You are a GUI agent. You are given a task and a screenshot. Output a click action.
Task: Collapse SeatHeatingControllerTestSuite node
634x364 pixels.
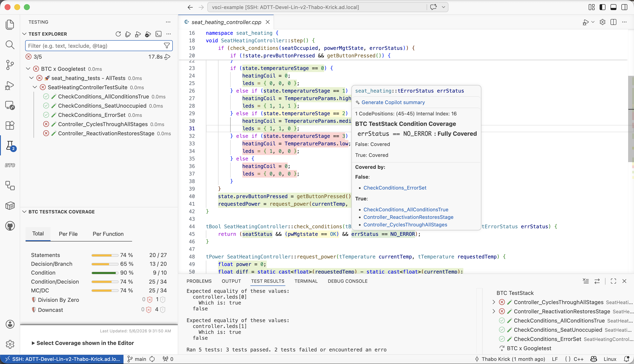point(35,87)
